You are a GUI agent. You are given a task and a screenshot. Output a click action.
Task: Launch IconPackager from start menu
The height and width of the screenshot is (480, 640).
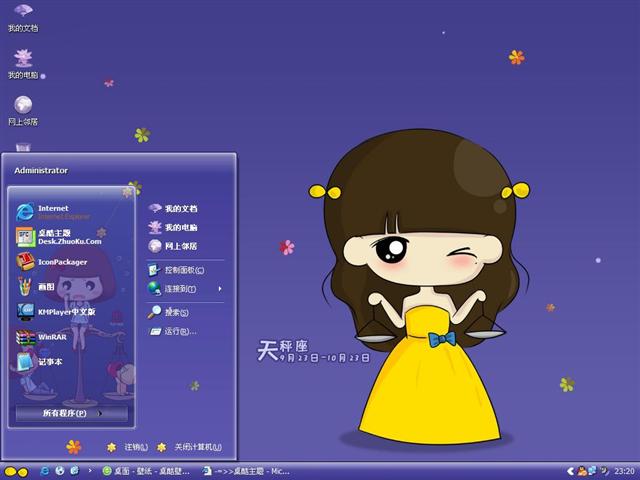[52, 262]
